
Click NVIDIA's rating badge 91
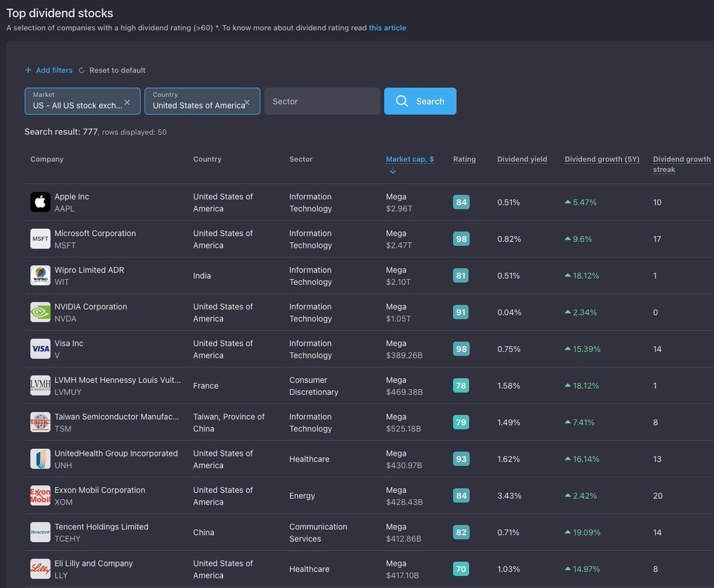coord(461,312)
